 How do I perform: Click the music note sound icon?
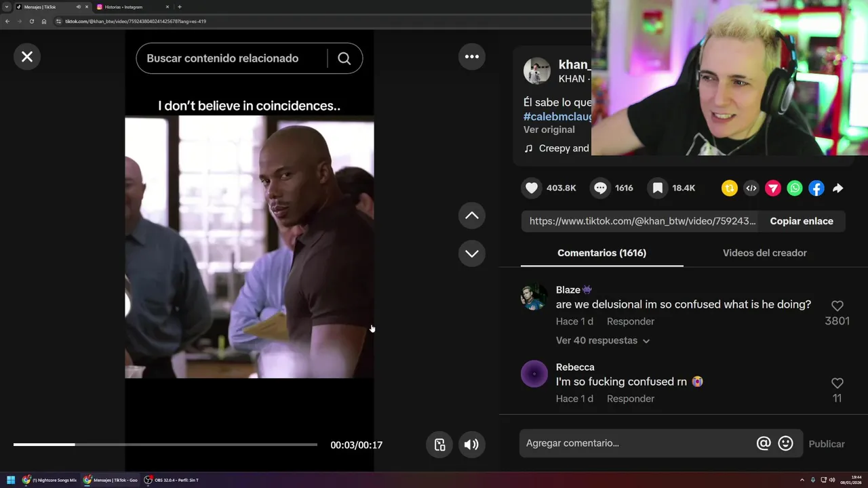(x=529, y=148)
